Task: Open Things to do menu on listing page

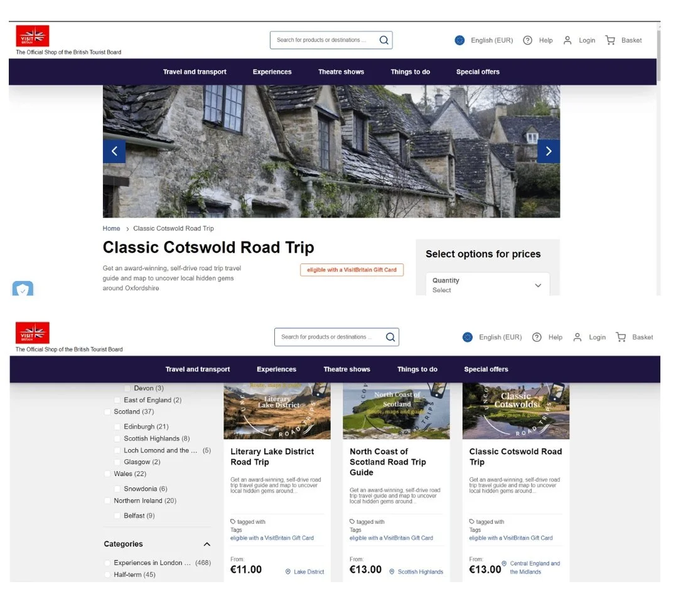Action: (417, 369)
